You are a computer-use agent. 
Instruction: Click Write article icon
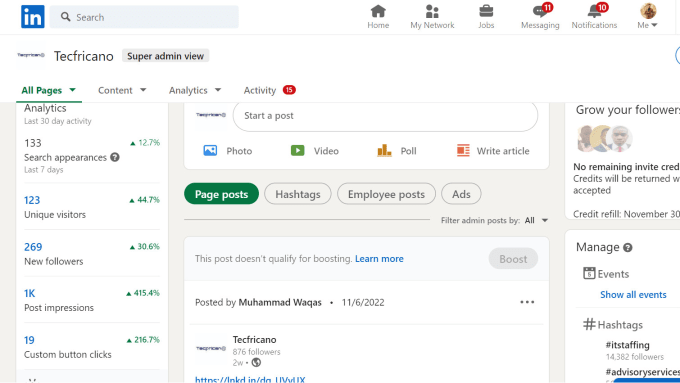(x=463, y=151)
